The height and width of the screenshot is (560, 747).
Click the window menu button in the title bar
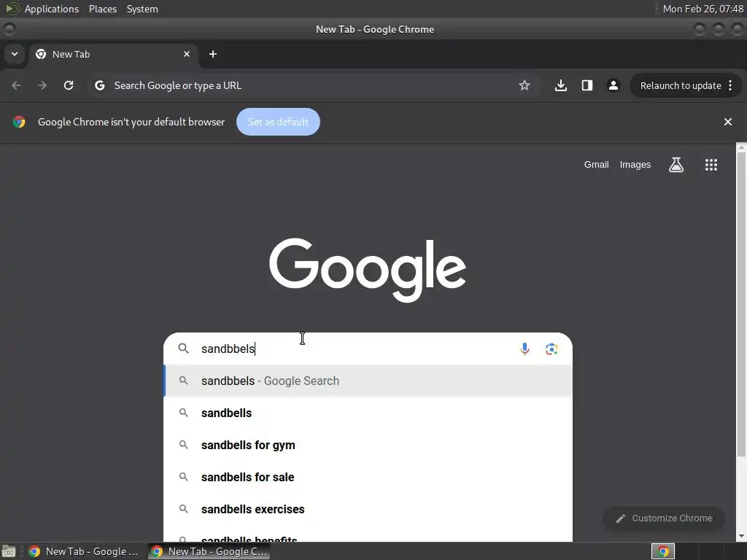coord(9,29)
